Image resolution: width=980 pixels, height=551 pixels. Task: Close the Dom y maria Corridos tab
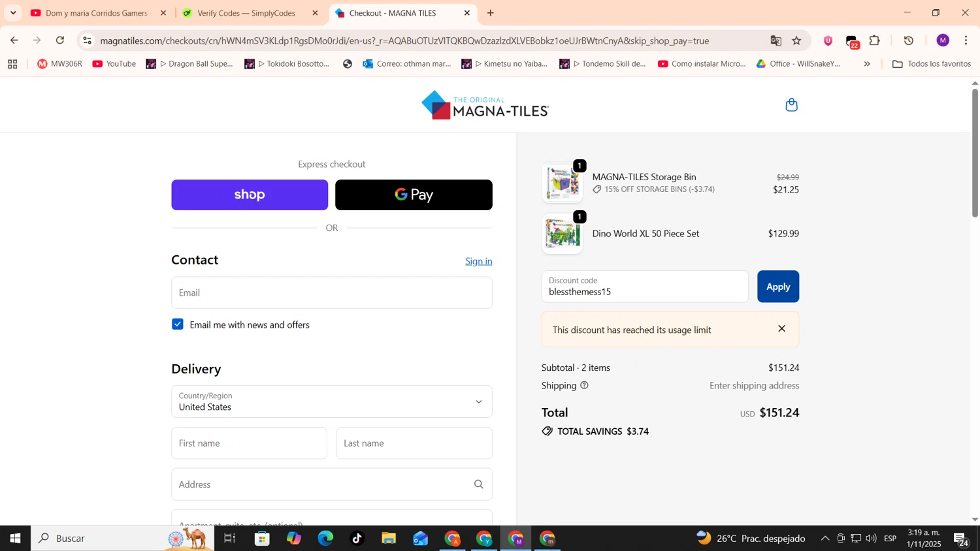coord(163,13)
